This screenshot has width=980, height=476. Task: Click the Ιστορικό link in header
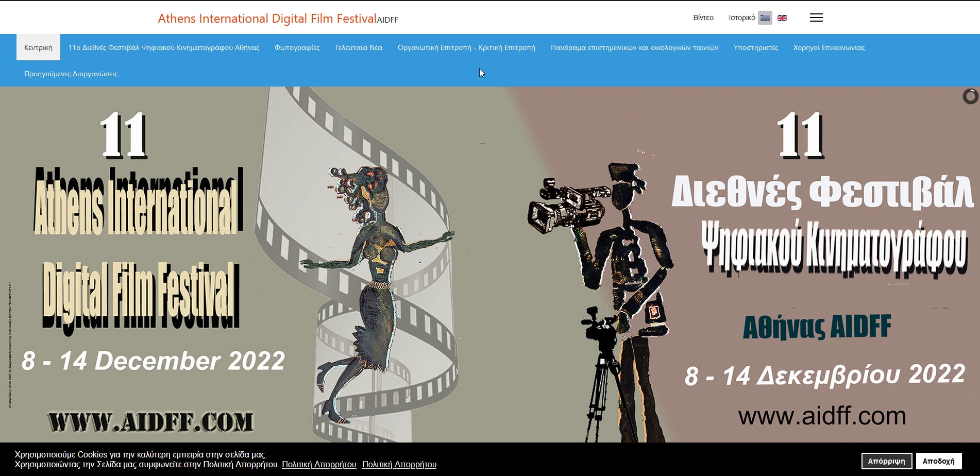[742, 18]
